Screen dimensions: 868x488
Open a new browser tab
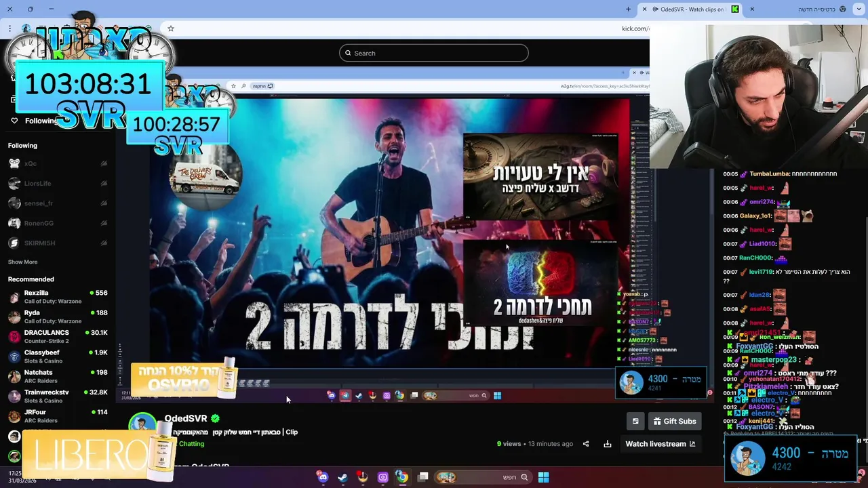[x=628, y=9]
